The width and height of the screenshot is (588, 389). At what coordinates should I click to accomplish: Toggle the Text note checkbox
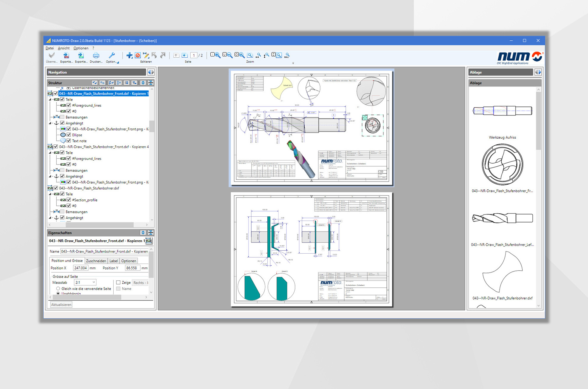coord(69,141)
